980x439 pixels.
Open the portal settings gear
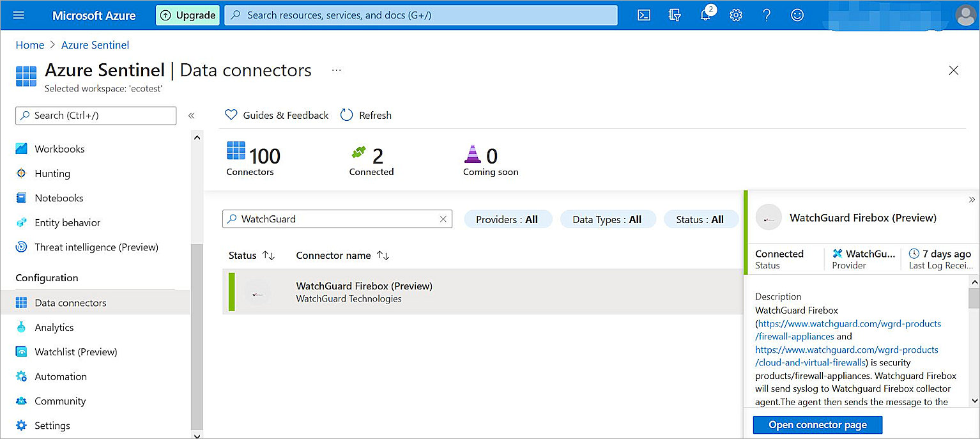click(x=735, y=15)
